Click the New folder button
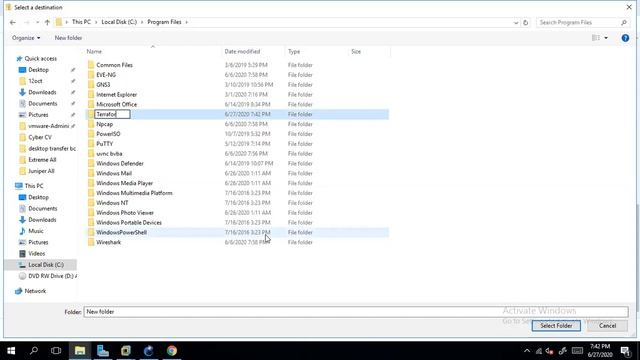 68,38
